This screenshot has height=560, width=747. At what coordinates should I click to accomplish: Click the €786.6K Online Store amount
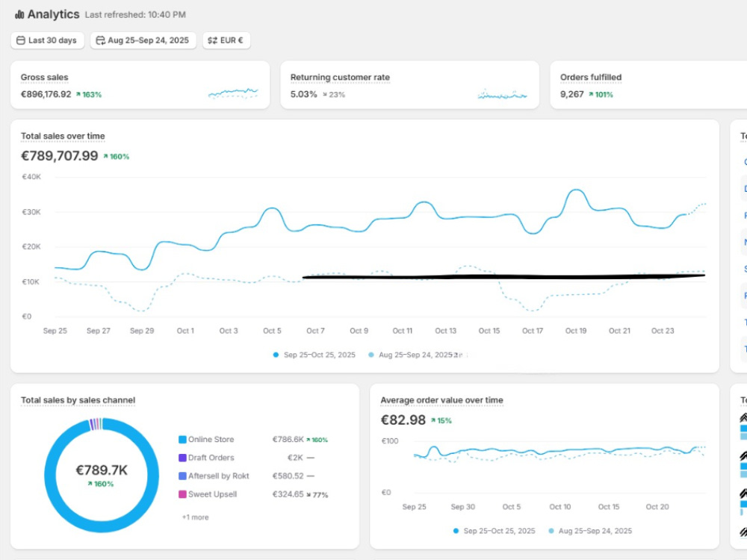[x=288, y=440]
